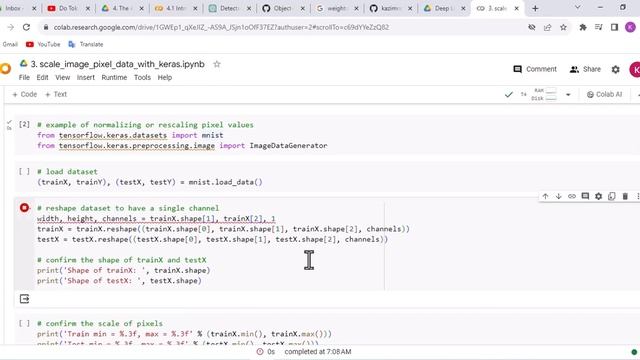Run the confirm the scale of pixels cell
Screen dimensions: 640x360
(24, 323)
